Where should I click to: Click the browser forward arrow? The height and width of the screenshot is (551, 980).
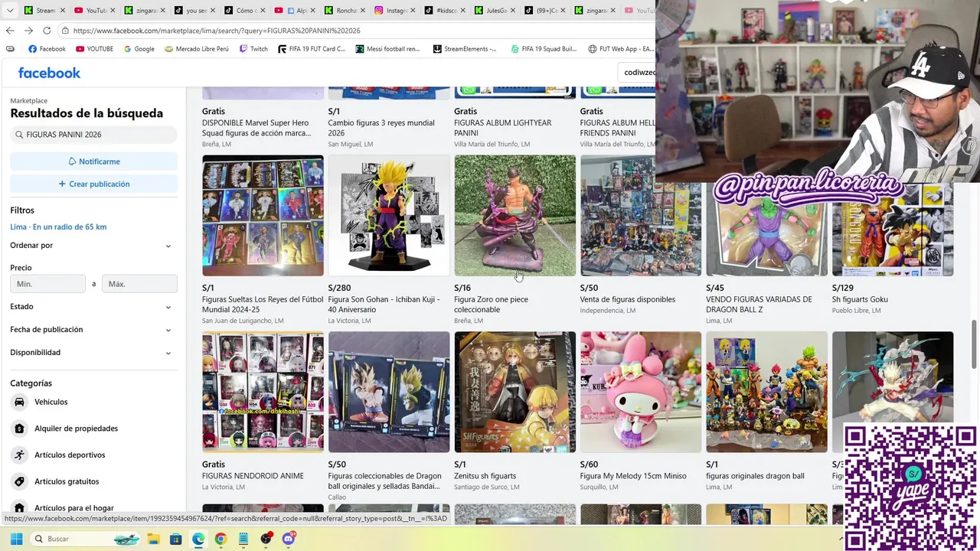(x=28, y=31)
